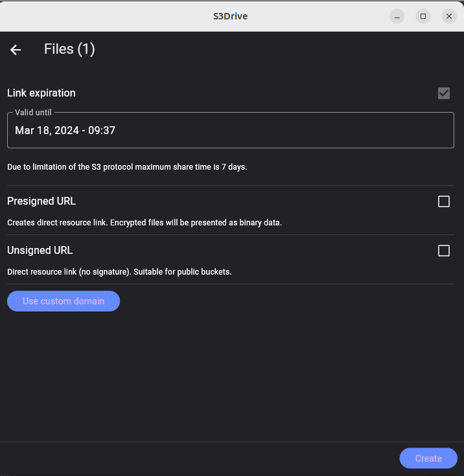464x476 pixels.
Task: Click the Use custom domain button
Action: pos(64,301)
